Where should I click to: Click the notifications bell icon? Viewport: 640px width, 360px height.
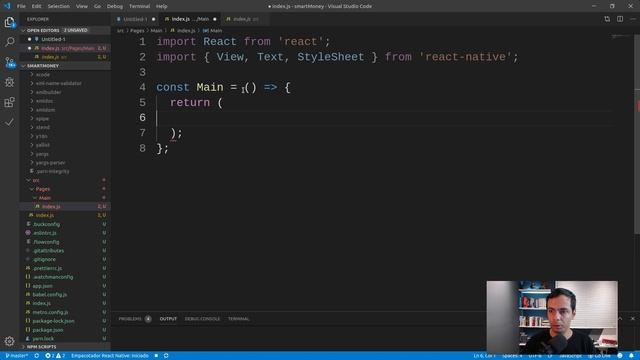pyautogui.click(x=631, y=356)
